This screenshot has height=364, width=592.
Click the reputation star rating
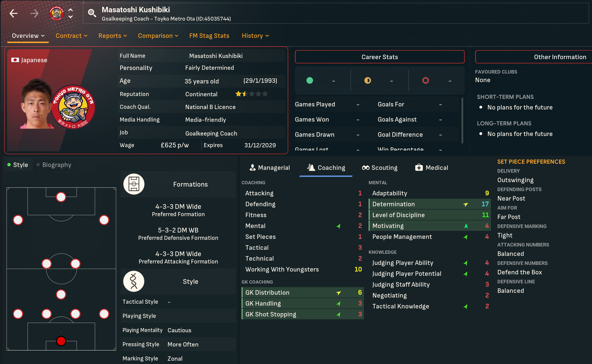pos(252,94)
